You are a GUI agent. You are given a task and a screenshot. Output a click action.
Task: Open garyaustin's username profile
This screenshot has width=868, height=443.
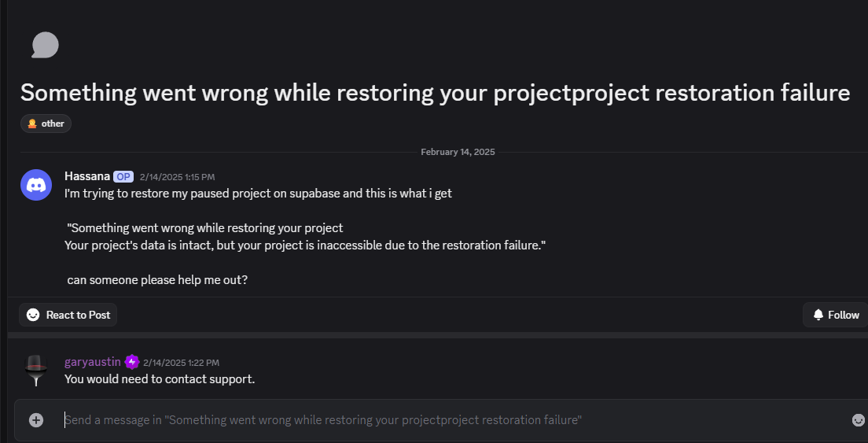coord(92,362)
